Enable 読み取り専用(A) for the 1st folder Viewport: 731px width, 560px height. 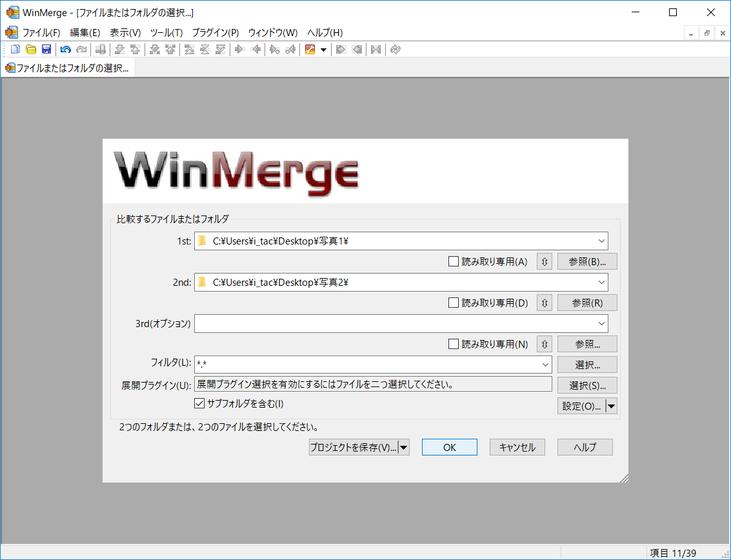[453, 261]
